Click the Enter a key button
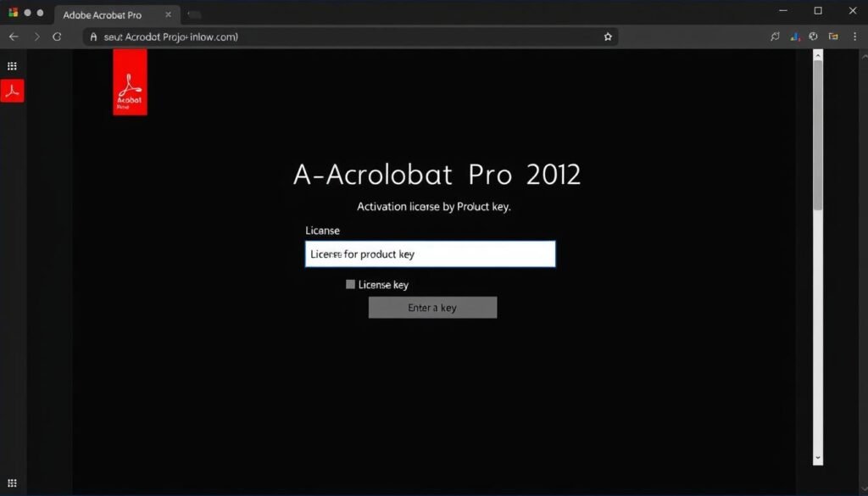This screenshot has width=868, height=496. pyautogui.click(x=433, y=307)
